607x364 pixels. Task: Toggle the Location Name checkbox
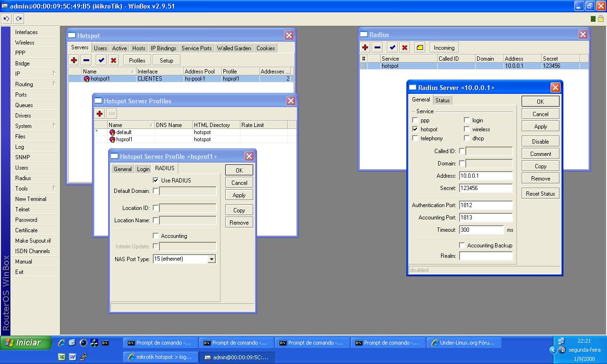[x=156, y=220]
